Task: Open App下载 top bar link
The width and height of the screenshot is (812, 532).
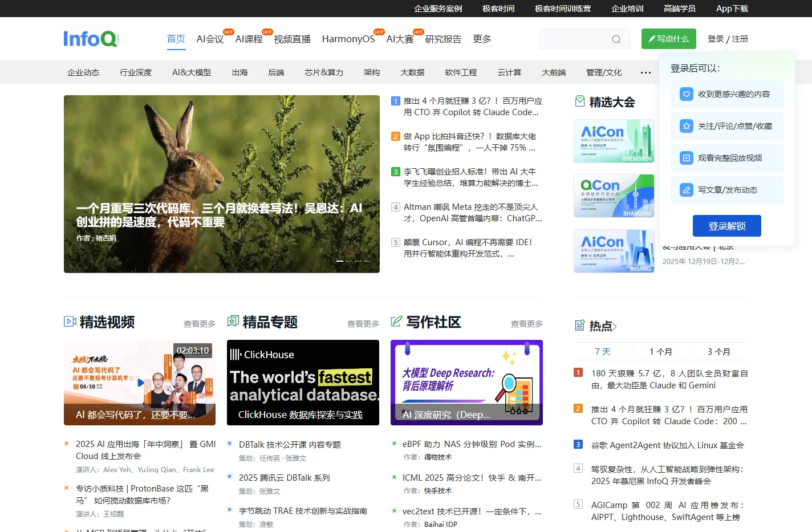Action: pos(732,9)
